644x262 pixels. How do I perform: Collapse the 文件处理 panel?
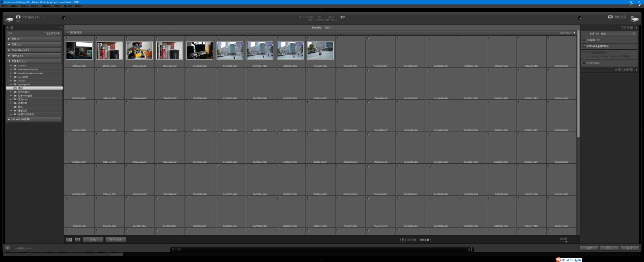tap(636, 28)
